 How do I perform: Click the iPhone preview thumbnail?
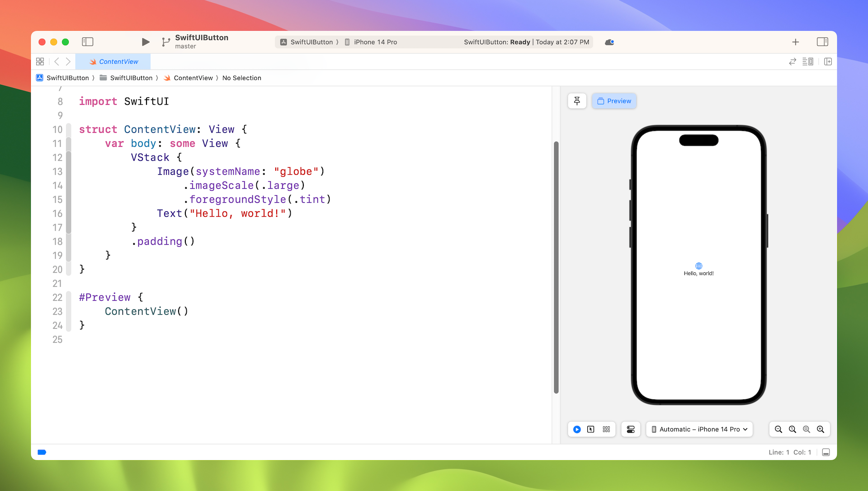pos(698,265)
